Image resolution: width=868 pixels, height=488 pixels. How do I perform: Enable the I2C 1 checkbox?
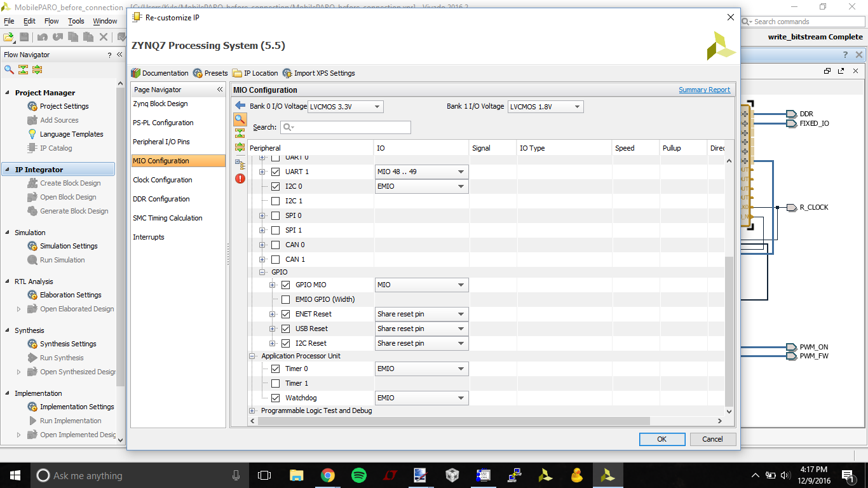coord(276,201)
